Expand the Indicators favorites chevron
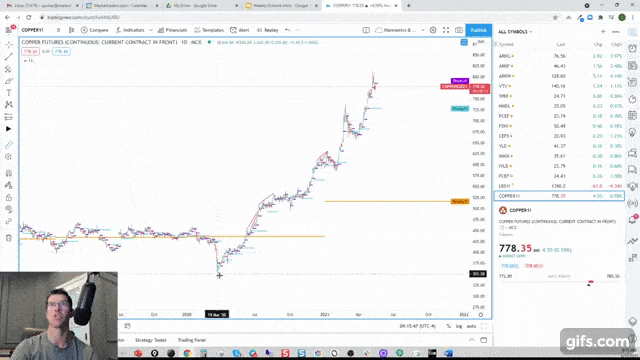The height and width of the screenshot is (360, 640). [151, 30]
